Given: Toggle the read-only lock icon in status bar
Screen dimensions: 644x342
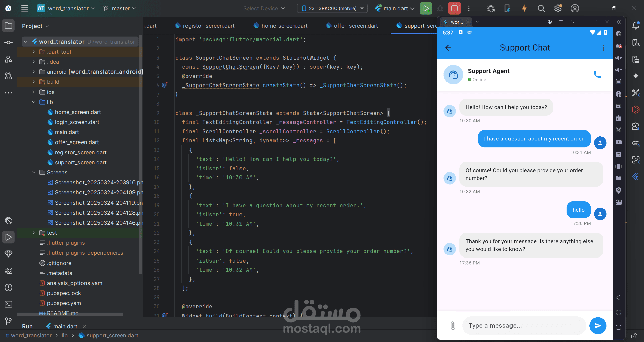Looking at the screenshot, I should pos(634,336).
